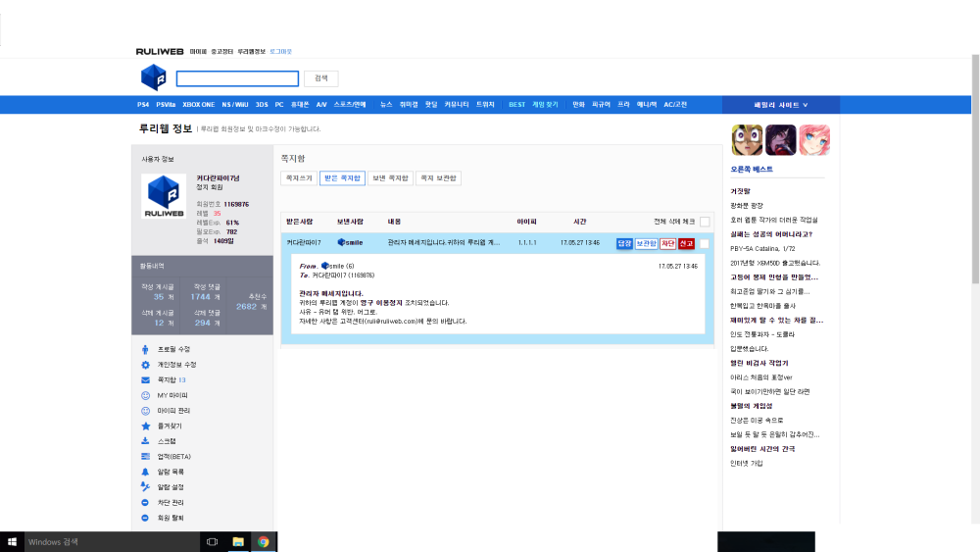Open the 쪽지 보관함 tab
The width and height of the screenshot is (980, 552).
[x=438, y=178]
